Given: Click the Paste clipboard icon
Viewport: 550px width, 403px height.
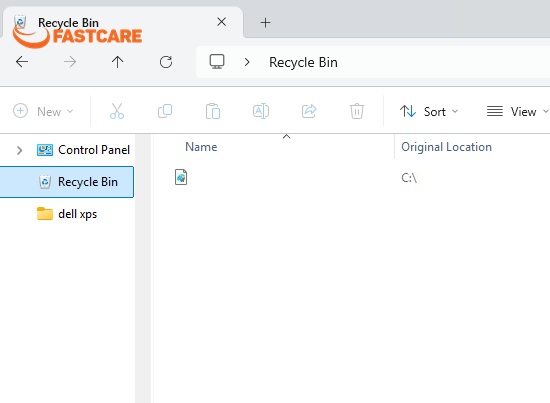Looking at the screenshot, I should click(x=213, y=111).
